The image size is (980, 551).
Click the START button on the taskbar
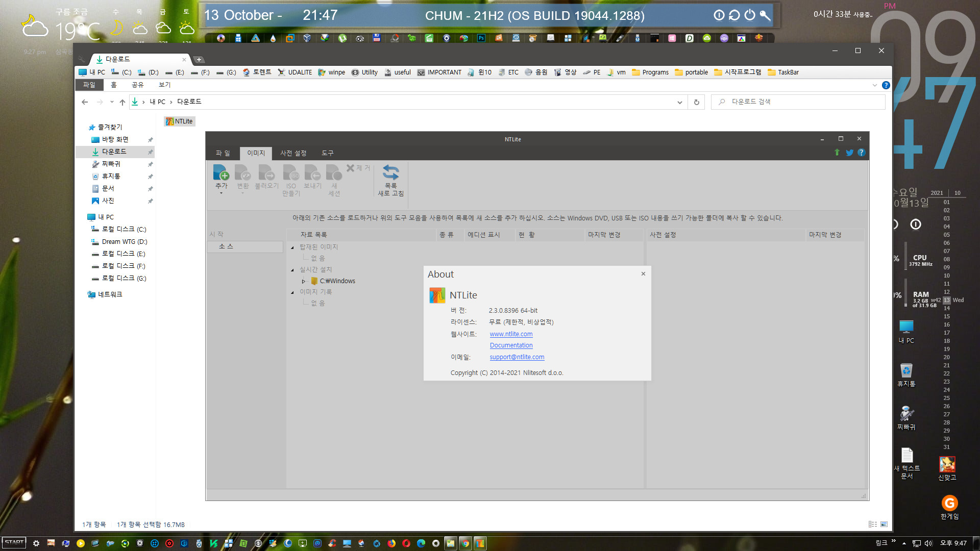[x=14, y=542]
